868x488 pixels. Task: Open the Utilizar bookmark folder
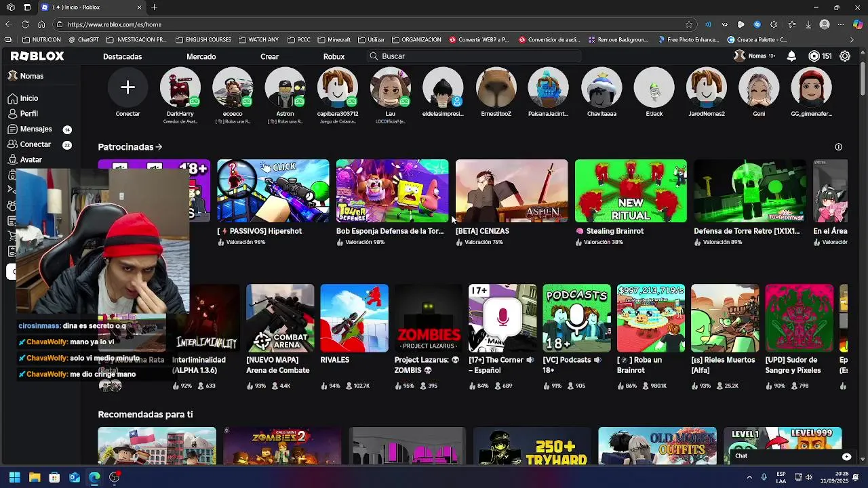[x=371, y=39]
